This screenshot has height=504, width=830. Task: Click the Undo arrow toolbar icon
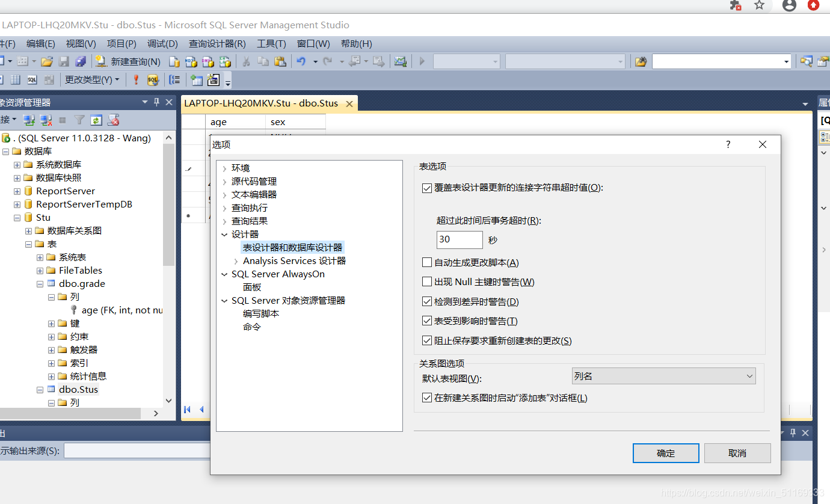(301, 61)
